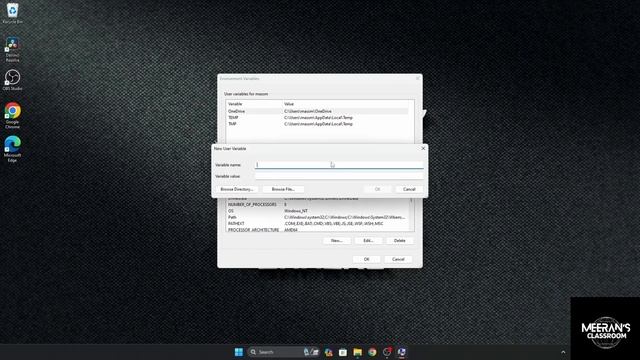Focus the Variable name field
640x360 pixels.
339,165
